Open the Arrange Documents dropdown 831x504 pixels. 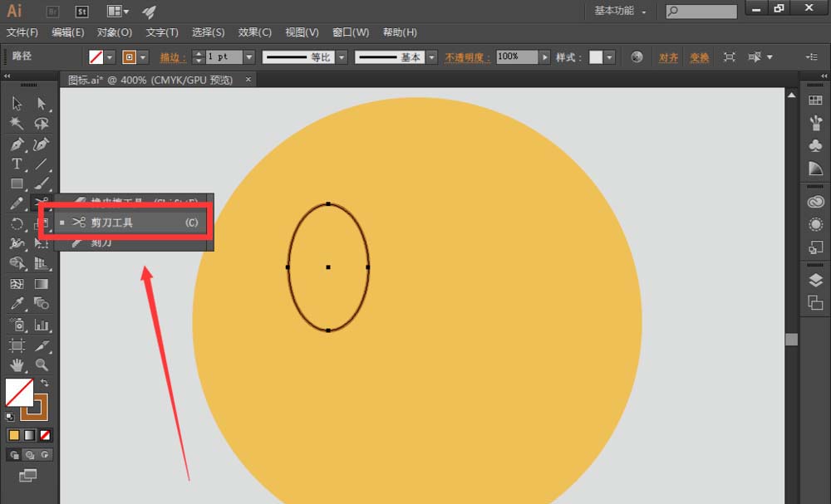118,11
